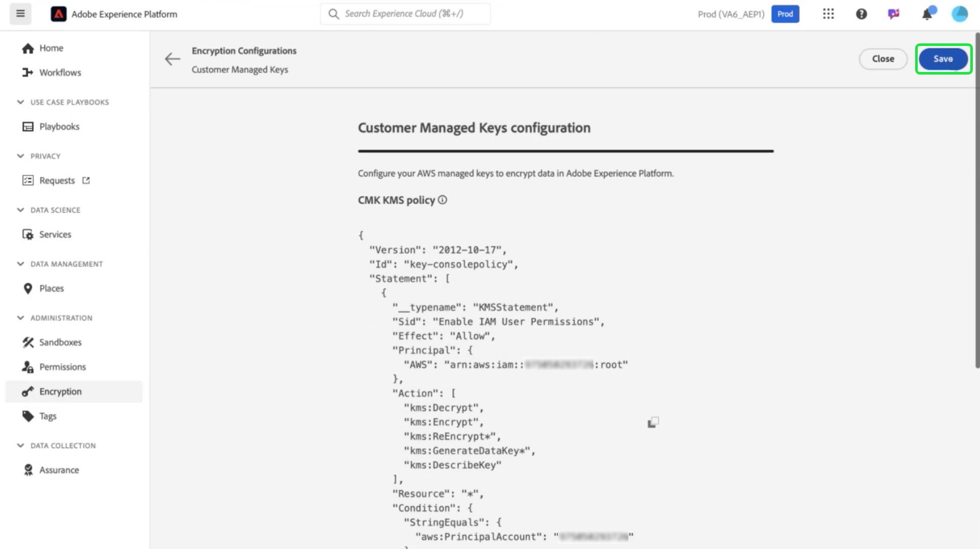980x549 pixels.
Task: Collapse the Privacy section
Action: tap(20, 156)
